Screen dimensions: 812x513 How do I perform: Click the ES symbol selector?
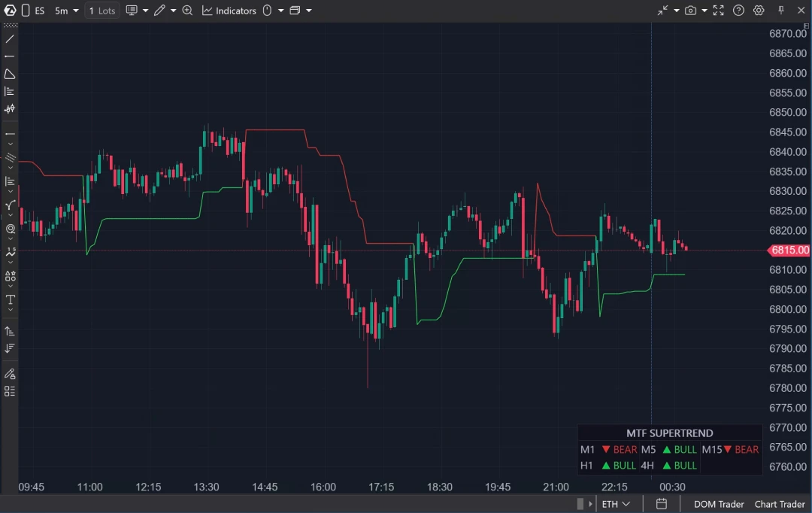click(x=40, y=11)
